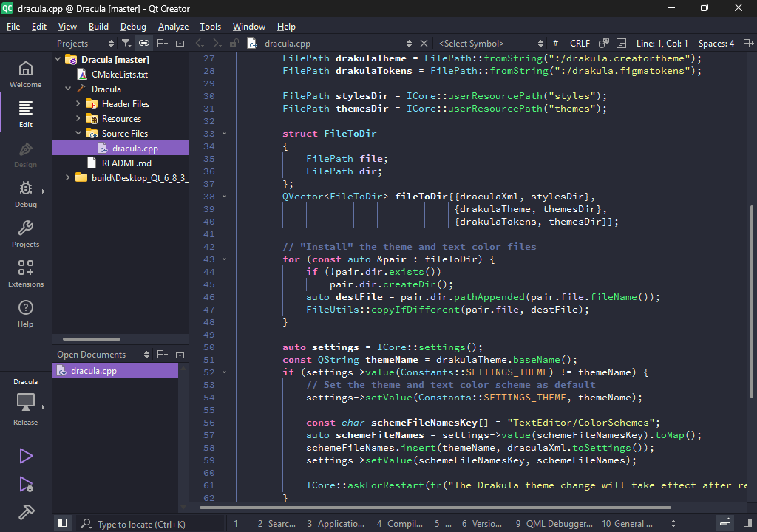Screen dimensions: 757x532
Task: Open the output panes selector arrows
Action: pos(673,524)
